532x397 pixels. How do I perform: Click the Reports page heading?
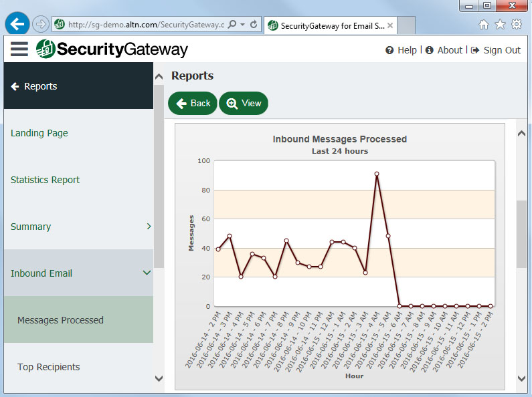click(192, 76)
